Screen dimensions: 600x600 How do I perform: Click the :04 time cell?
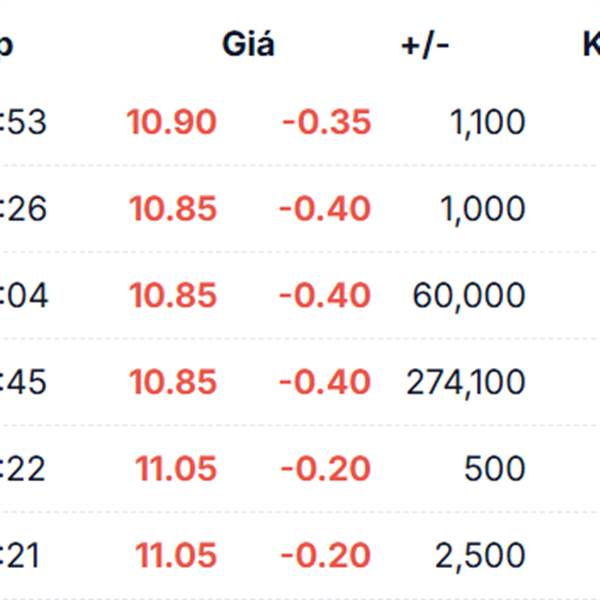tap(24, 295)
